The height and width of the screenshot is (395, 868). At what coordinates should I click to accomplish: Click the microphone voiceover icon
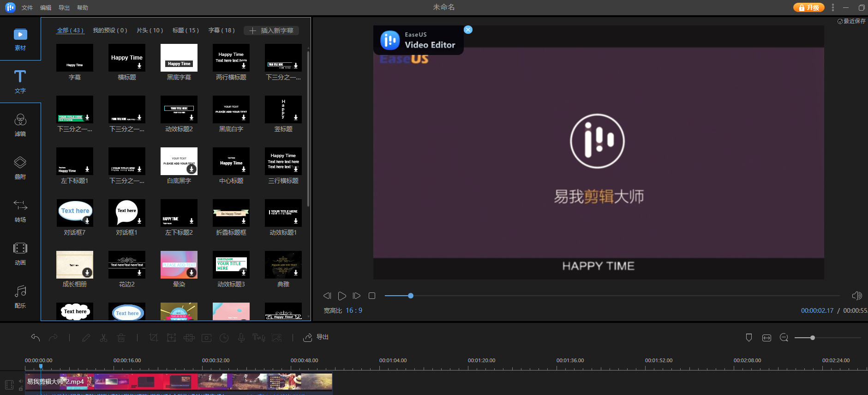[x=241, y=338]
